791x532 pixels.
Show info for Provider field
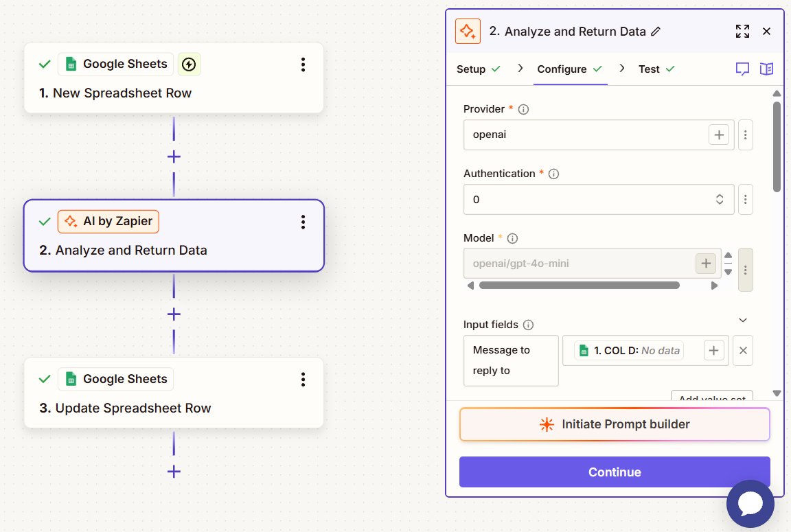524,109
